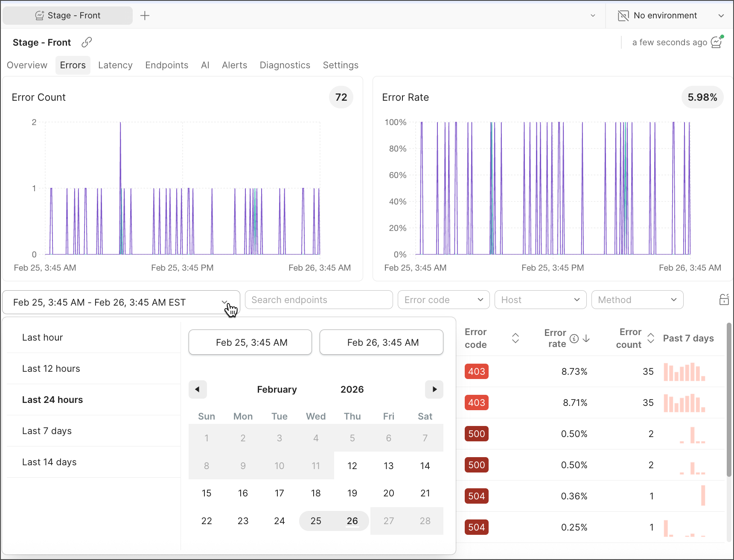Click the link icon beside Stage - Front title
Screen dimensions: 734x560
tap(87, 42)
